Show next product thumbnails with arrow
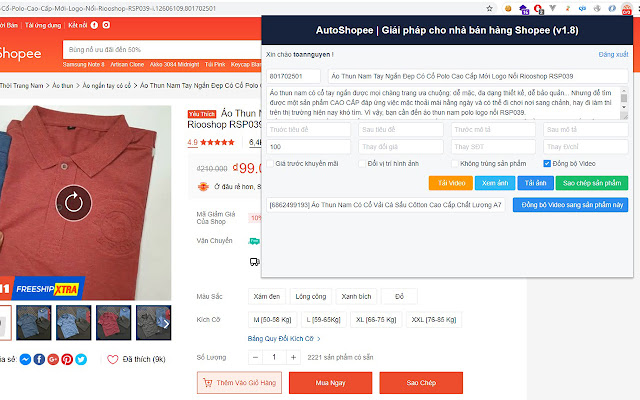The image size is (640, 400). coord(166,324)
